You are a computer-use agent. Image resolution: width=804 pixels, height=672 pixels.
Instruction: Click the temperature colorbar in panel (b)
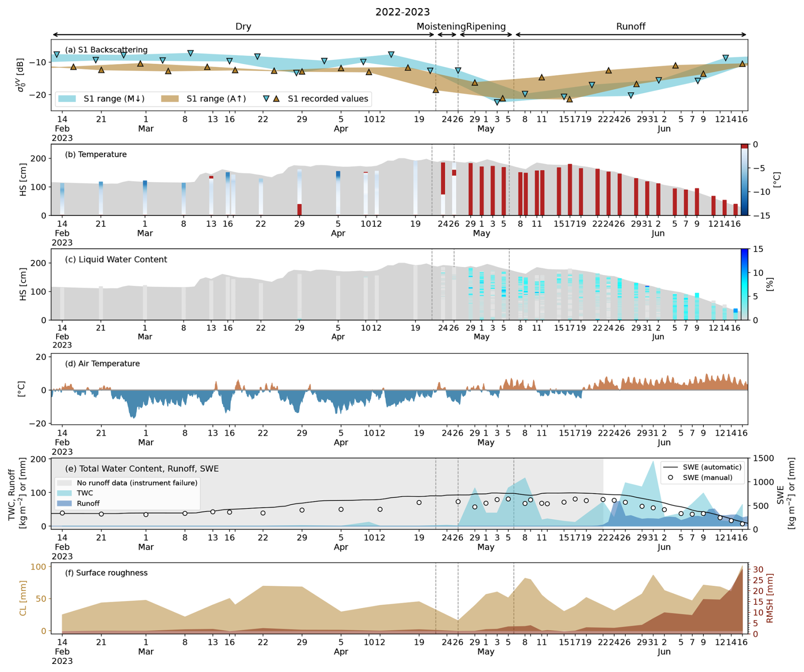[744, 180]
